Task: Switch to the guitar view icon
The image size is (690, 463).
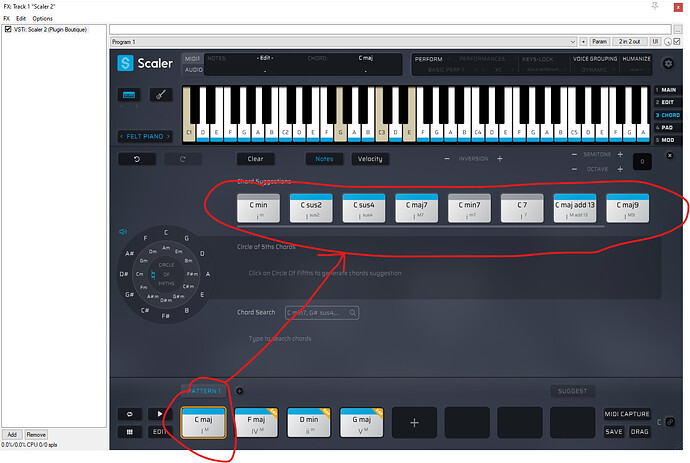Action: pyautogui.click(x=161, y=95)
